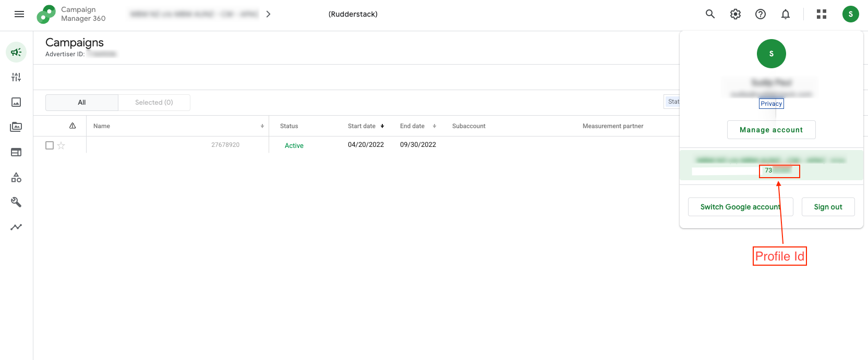This screenshot has height=360, width=868.
Task: Expand the breadcrumb chevron arrow
Action: tap(268, 14)
